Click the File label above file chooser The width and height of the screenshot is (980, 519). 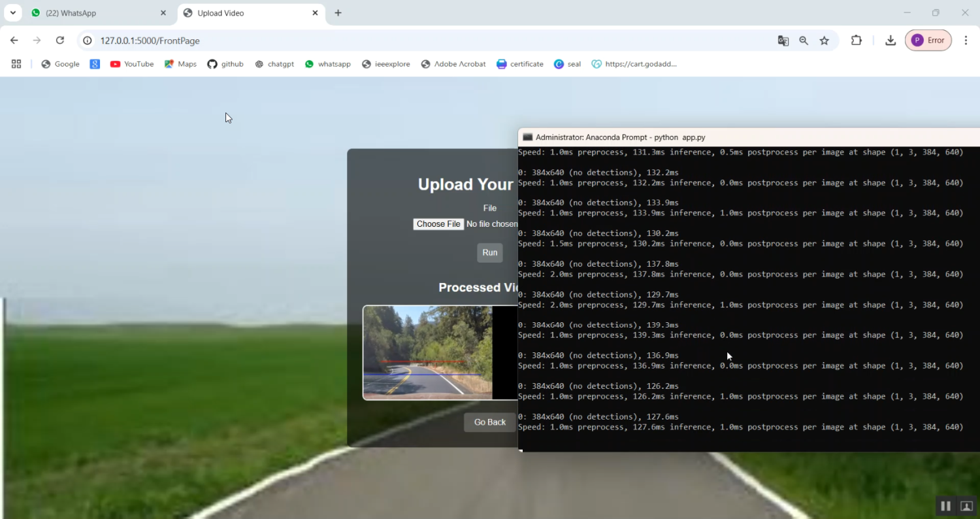(490, 209)
